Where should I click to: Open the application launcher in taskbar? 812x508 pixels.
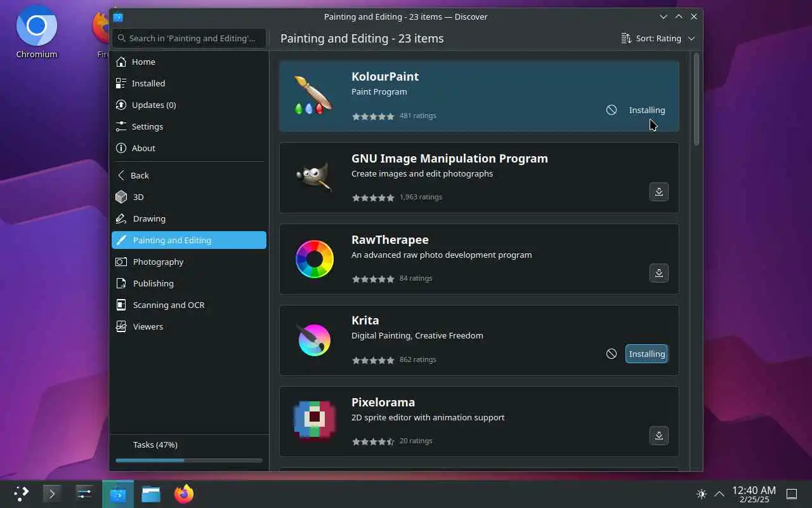click(21, 493)
